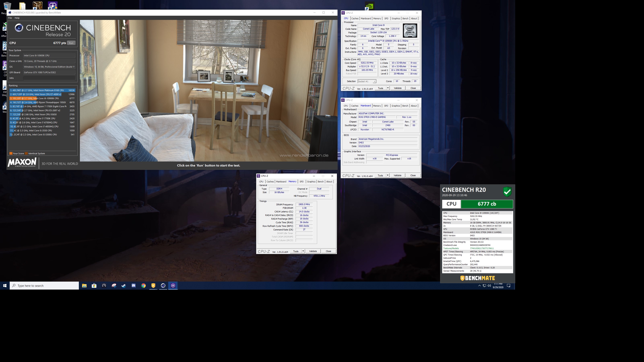The width and height of the screenshot is (644, 362).
Task: Open Bench tab in top CPU-Z window
Action: pyautogui.click(x=405, y=19)
